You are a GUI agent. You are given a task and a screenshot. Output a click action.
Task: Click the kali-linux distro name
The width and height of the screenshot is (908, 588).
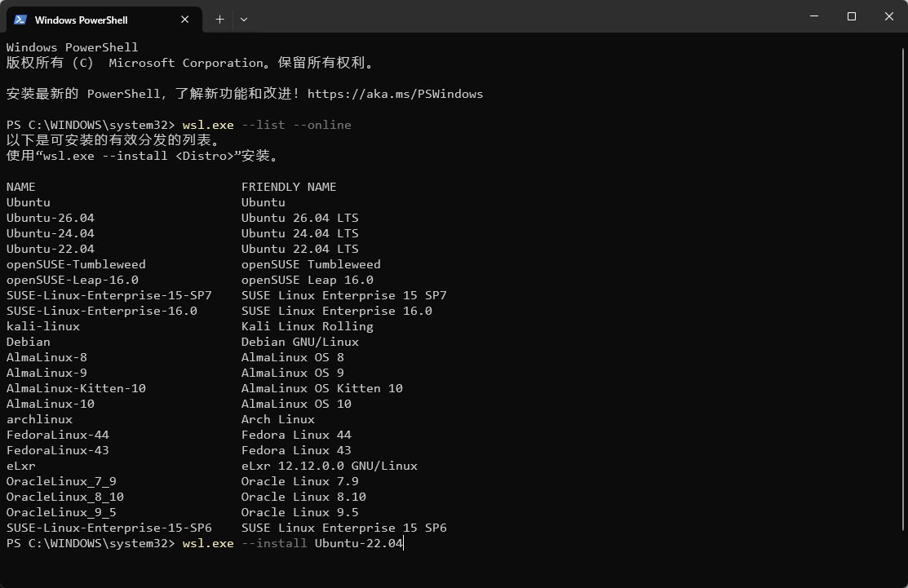point(43,326)
